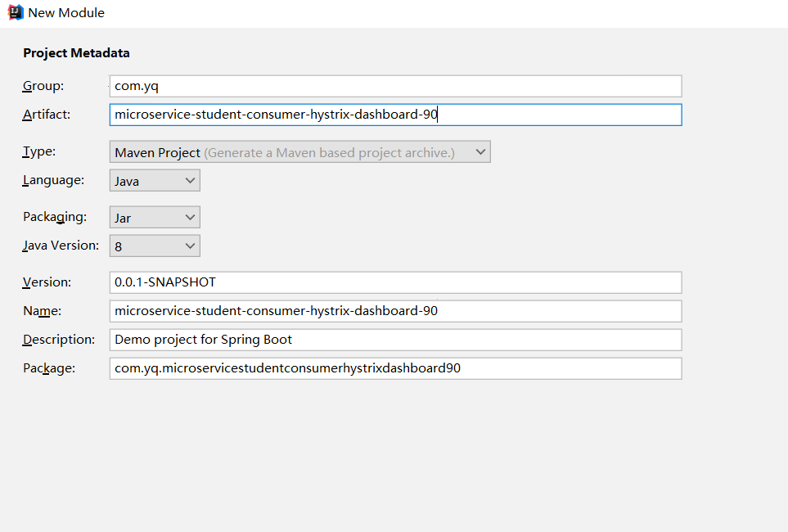Open the Java Version dropdown showing 8
788x532 pixels.
click(x=155, y=246)
